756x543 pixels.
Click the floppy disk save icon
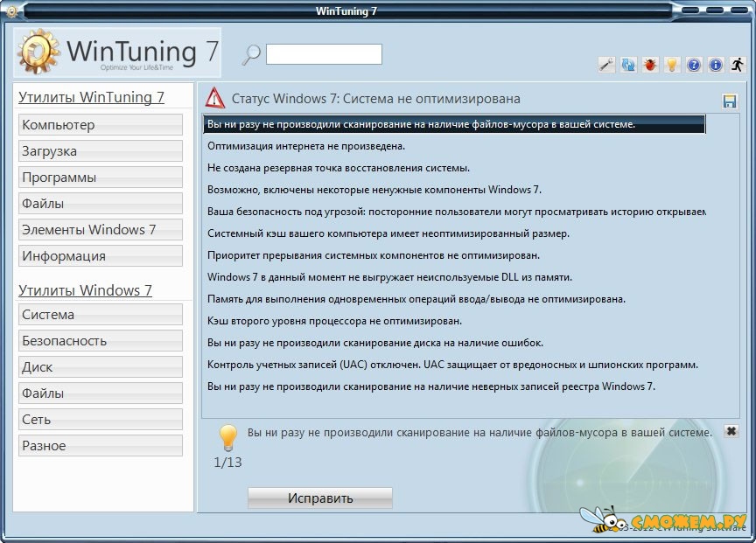(730, 101)
